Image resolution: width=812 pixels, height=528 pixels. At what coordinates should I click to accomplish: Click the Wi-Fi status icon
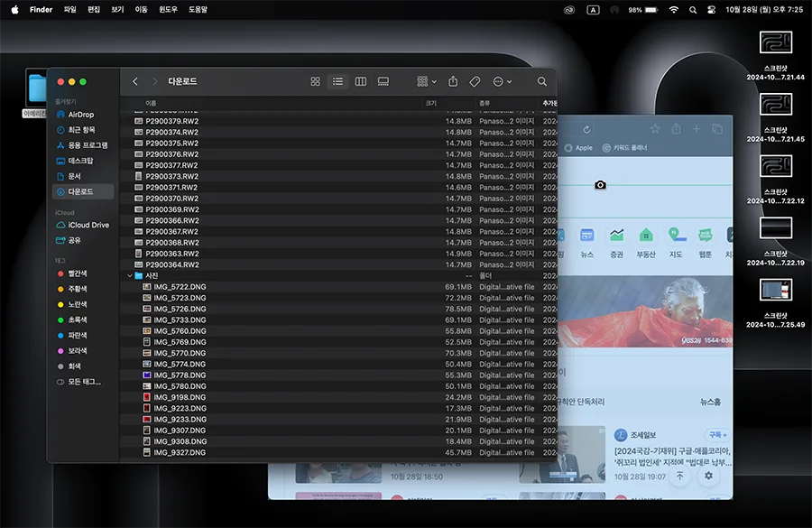click(674, 10)
